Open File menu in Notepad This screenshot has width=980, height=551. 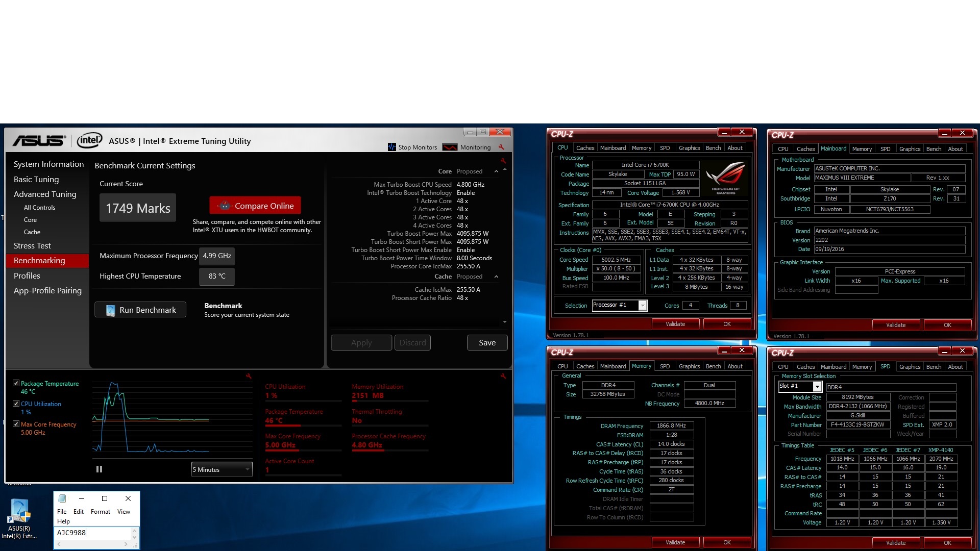62,512
